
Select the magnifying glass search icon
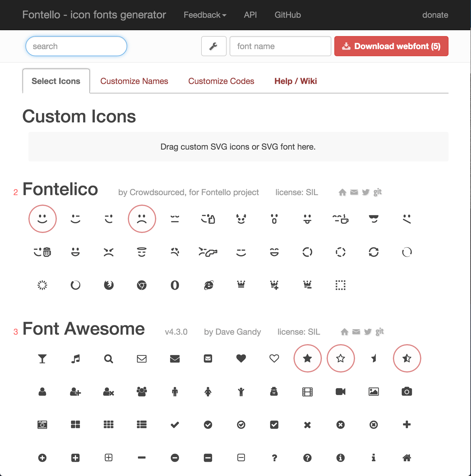tap(109, 358)
